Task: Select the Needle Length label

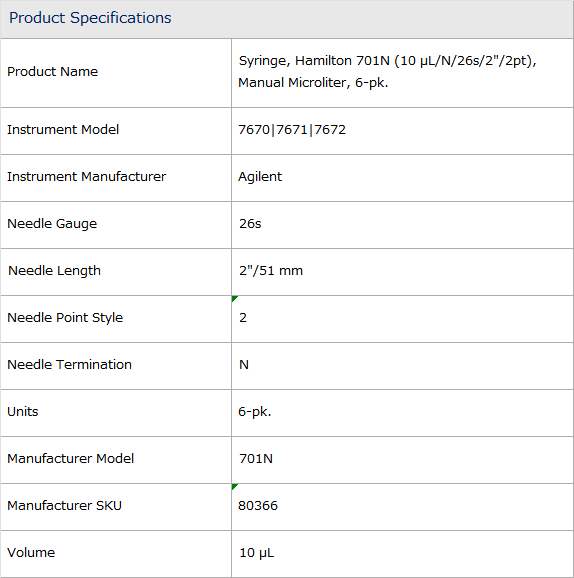Action: click(x=54, y=271)
